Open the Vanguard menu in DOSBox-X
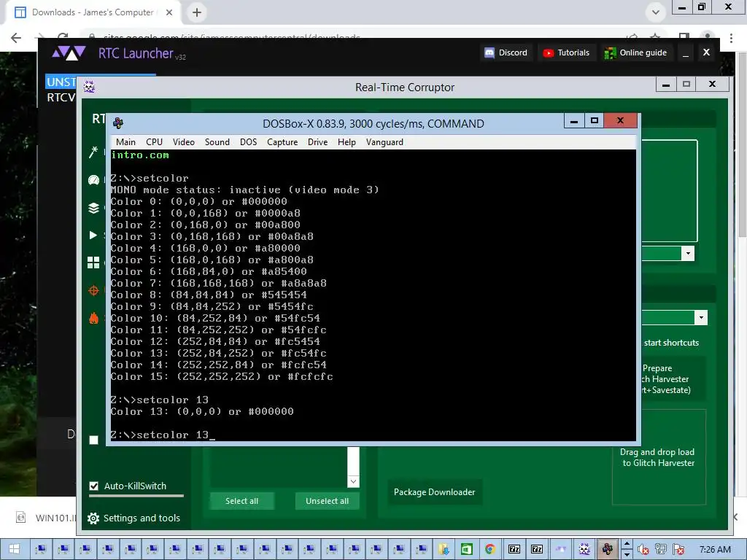This screenshot has width=747, height=560. 384,142
